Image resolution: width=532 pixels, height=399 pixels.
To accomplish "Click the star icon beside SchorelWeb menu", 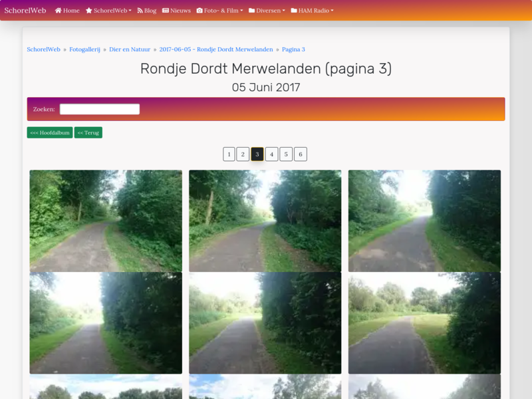I will click(89, 11).
